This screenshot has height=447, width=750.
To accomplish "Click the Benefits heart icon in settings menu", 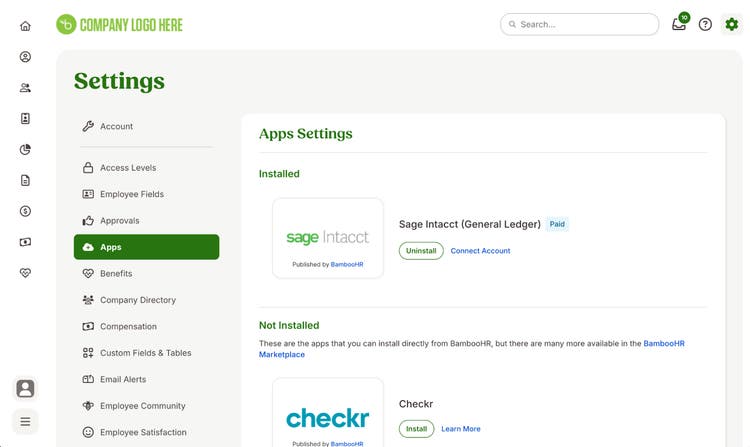I will coord(88,273).
